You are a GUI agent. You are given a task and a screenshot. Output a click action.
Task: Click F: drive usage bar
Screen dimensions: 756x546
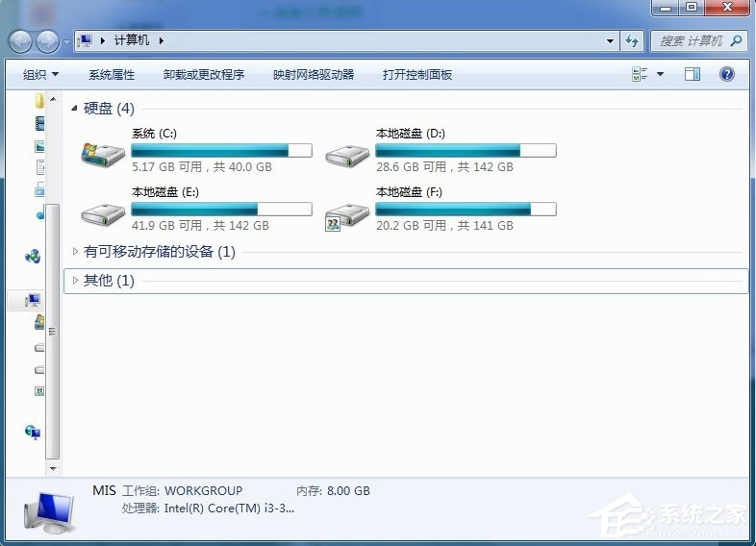click(466, 210)
